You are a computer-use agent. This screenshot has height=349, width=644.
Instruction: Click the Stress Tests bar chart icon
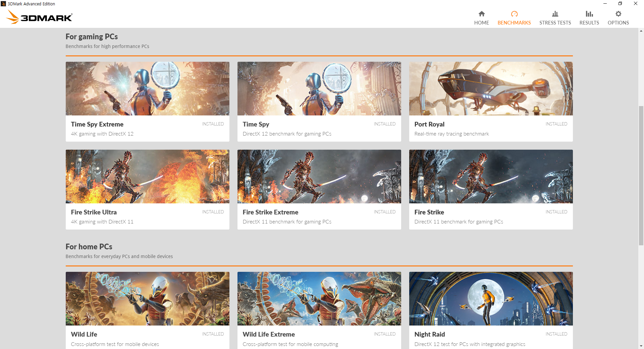click(555, 14)
